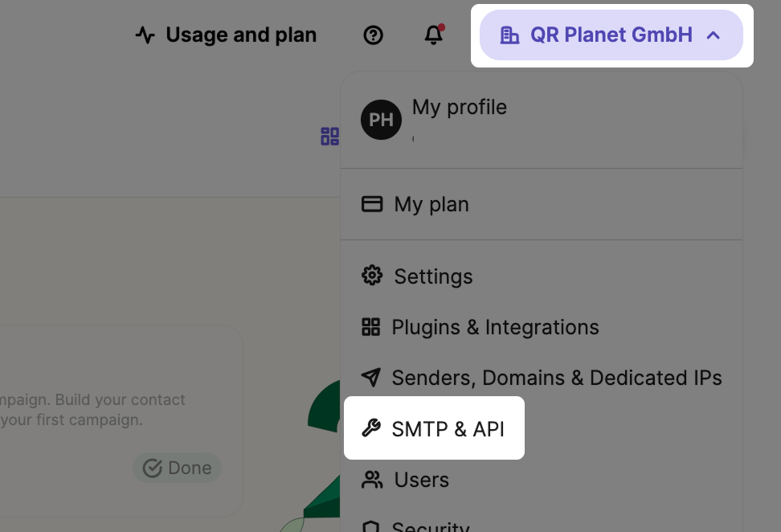Open the notifications bell
The width and height of the screenshot is (781, 532).
(434, 35)
